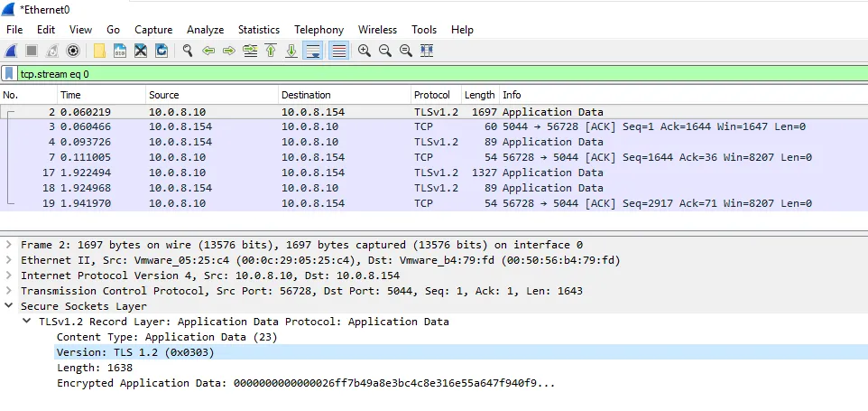Select packet 19 with Seq=2917

click(434, 203)
